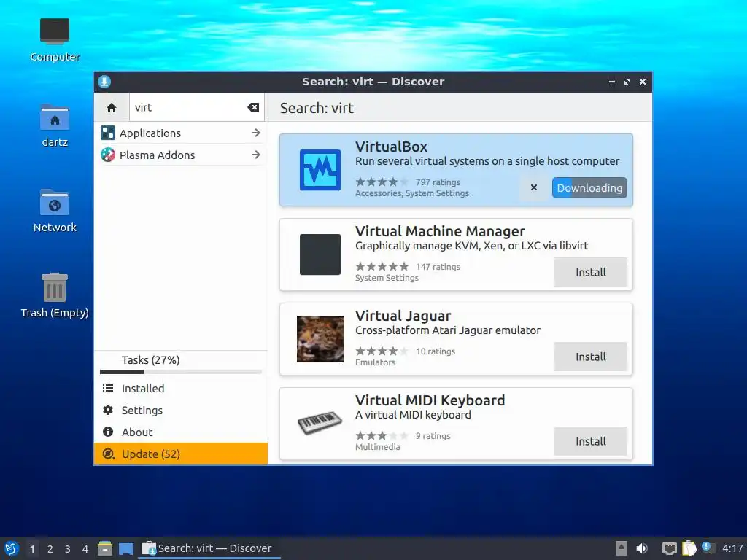Viewport: 747px width, 560px height.
Task: Click the removable media eject tray icon
Action: (622, 548)
